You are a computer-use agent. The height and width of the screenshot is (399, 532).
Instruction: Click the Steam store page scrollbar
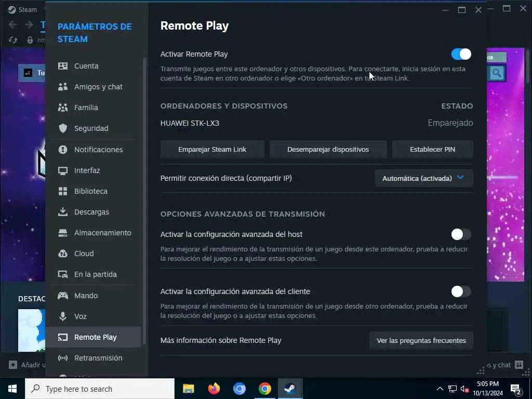tap(528, 66)
